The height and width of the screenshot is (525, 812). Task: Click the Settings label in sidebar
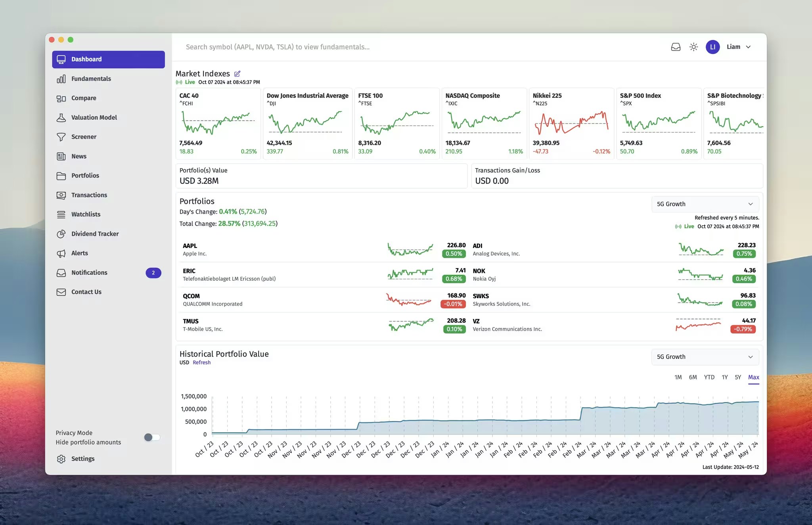(x=83, y=459)
